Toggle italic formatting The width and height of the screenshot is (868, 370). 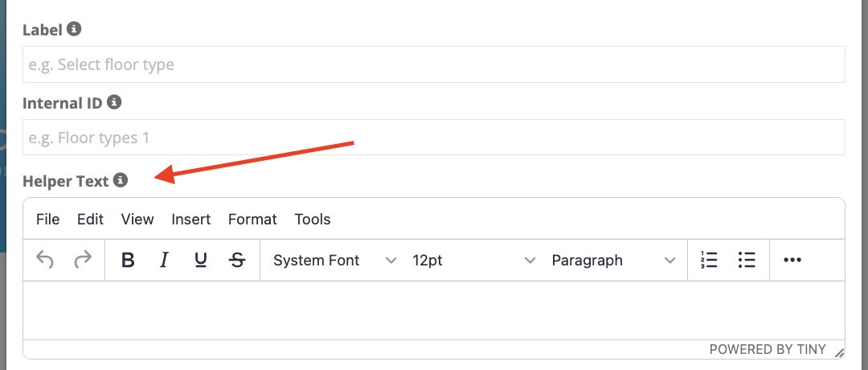(x=164, y=261)
